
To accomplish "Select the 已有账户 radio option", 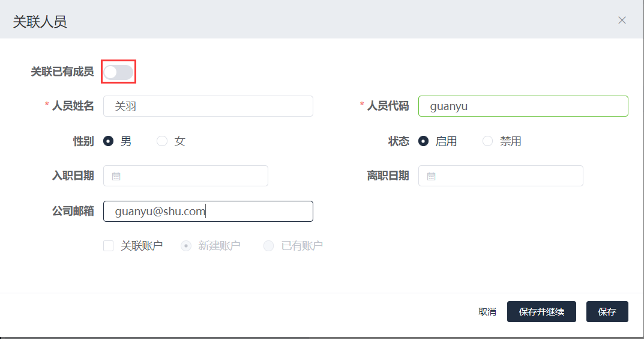I will click(269, 246).
